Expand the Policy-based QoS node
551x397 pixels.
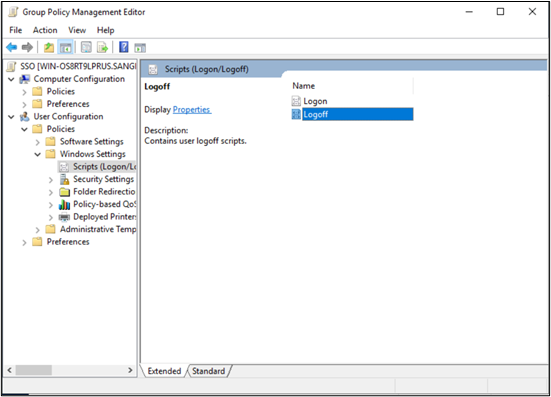pyautogui.click(x=51, y=205)
